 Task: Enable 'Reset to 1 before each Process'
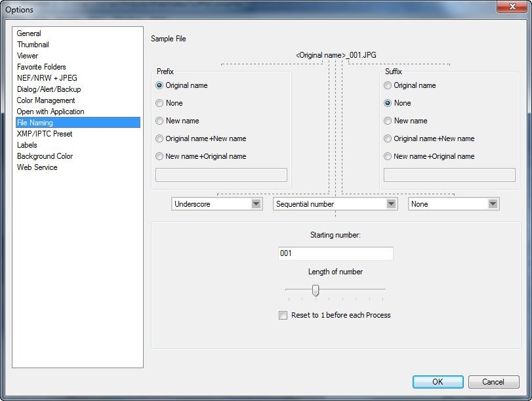pyautogui.click(x=283, y=316)
